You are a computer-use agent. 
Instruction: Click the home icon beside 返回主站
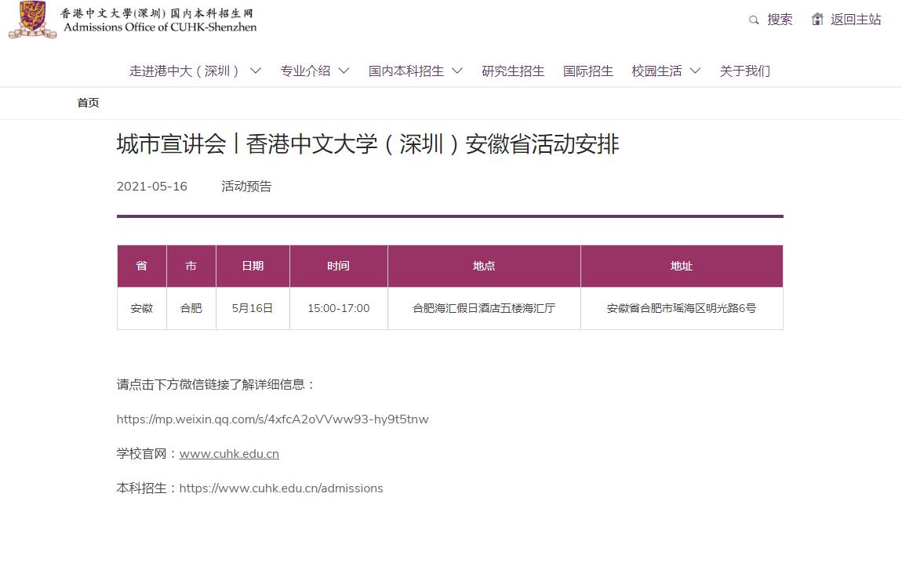pos(817,19)
